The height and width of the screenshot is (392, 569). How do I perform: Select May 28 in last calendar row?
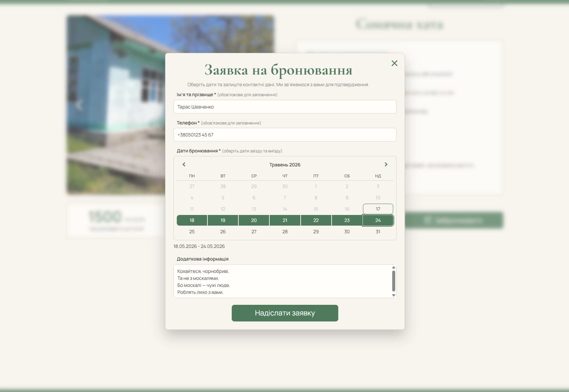pos(285,232)
